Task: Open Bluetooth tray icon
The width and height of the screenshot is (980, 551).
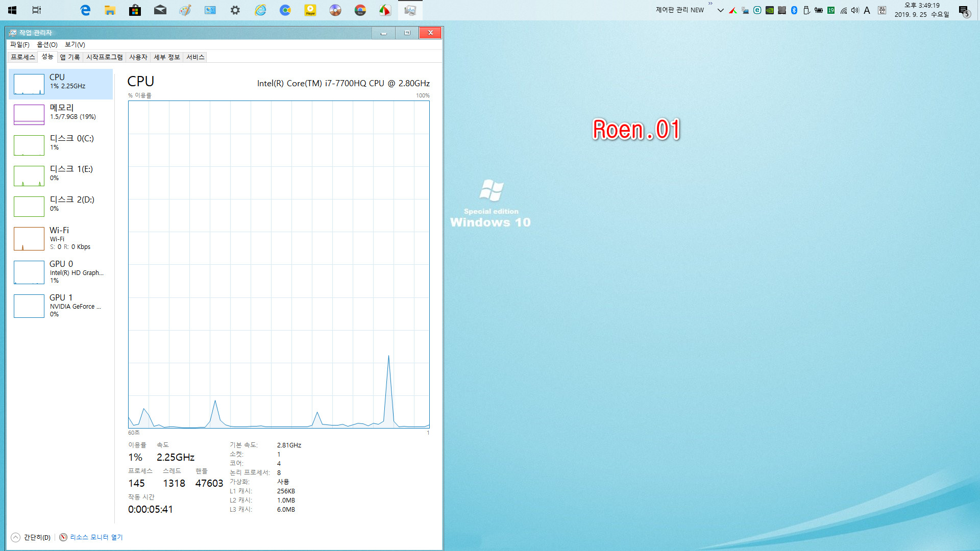Action: (794, 10)
